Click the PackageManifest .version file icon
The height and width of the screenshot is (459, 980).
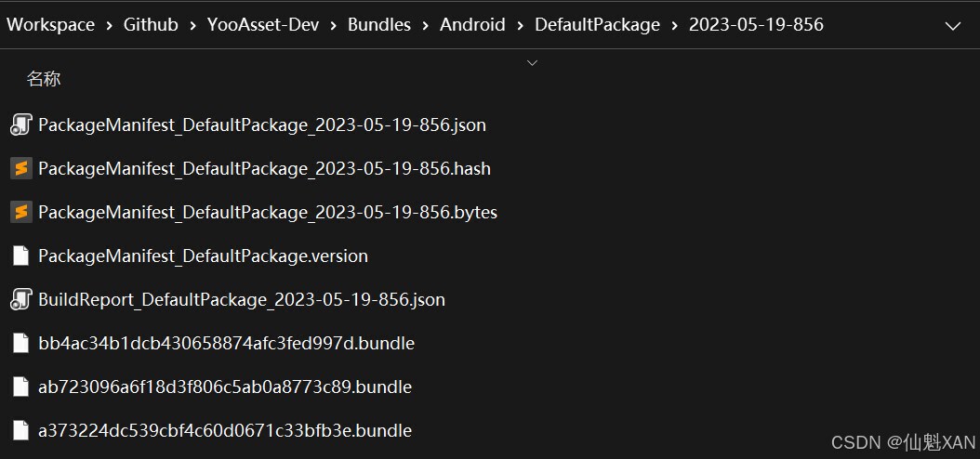pyautogui.click(x=20, y=256)
